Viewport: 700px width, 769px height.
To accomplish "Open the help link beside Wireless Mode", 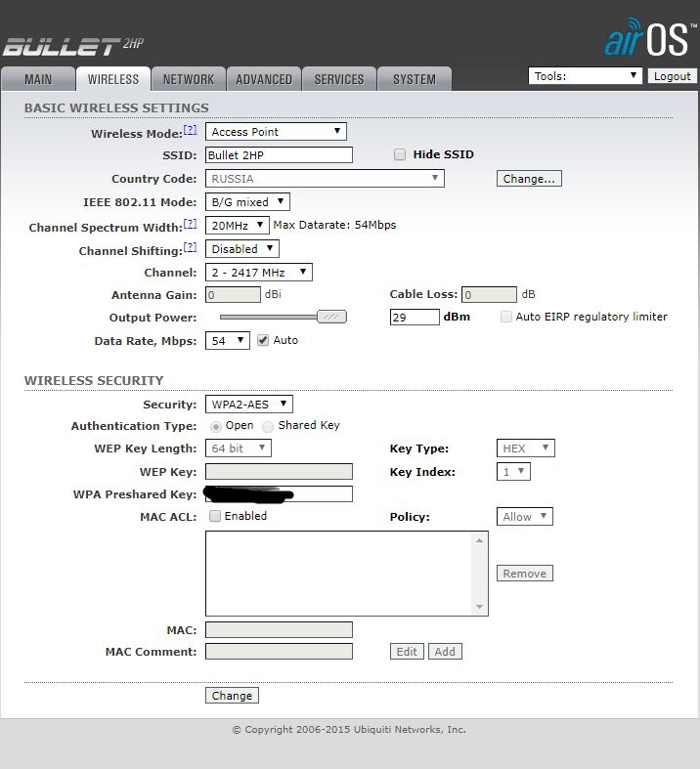I will [x=190, y=130].
